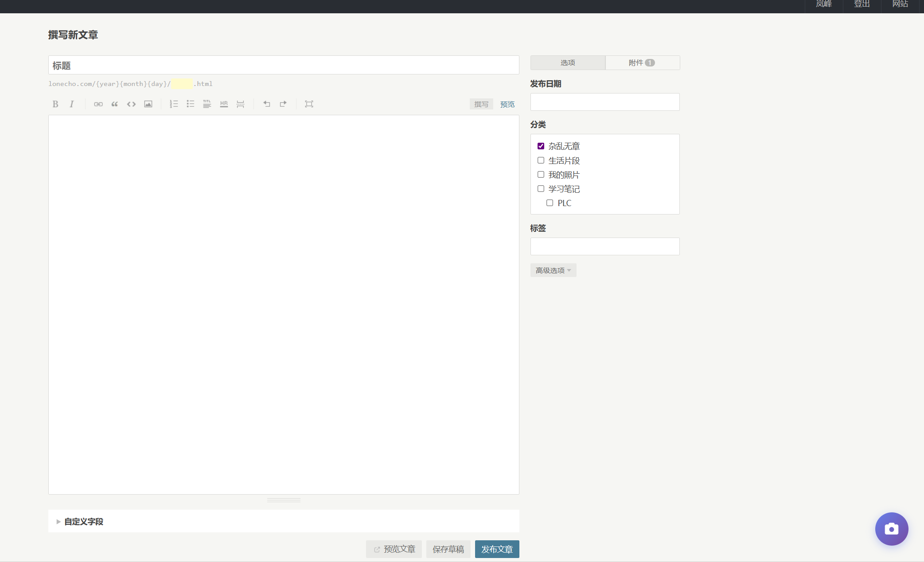Image resolution: width=924 pixels, height=562 pixels.
Task: Expand the 高级选项 dropdown
Action: [553, 270]
